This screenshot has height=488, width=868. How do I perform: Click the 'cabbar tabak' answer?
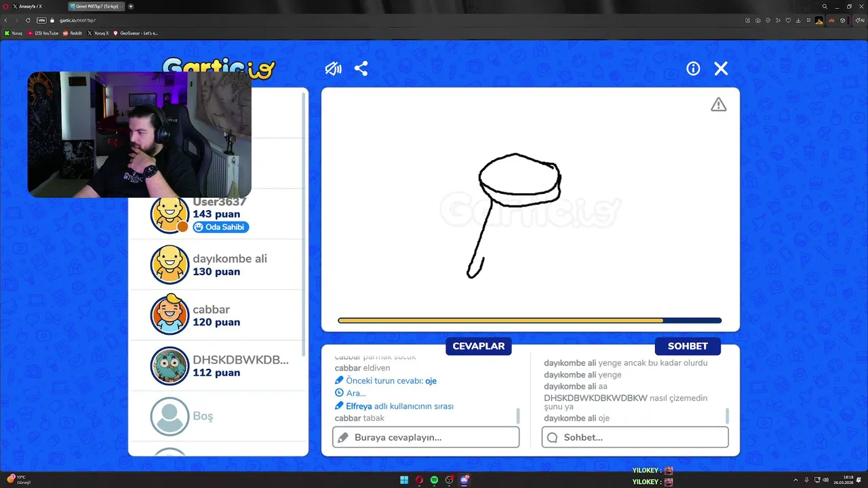point(359,418)
